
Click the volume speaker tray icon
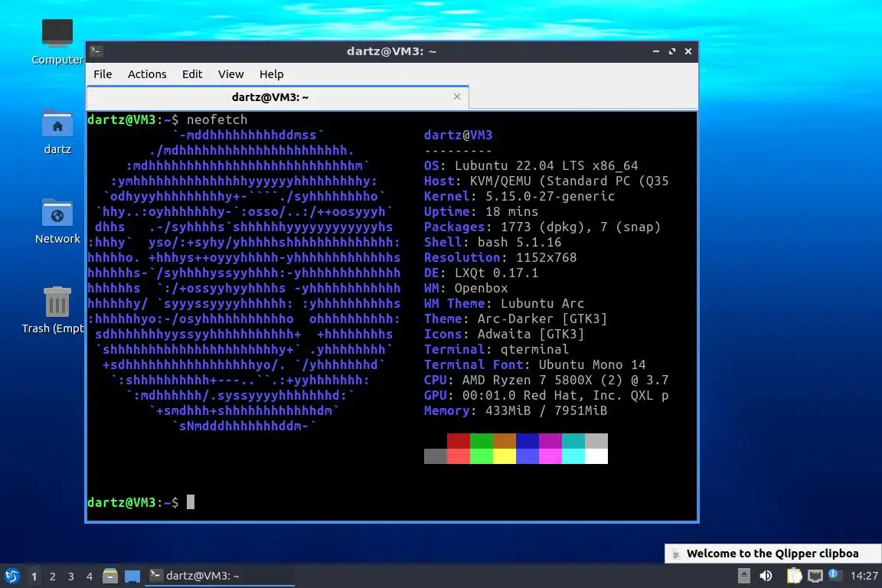766,576
